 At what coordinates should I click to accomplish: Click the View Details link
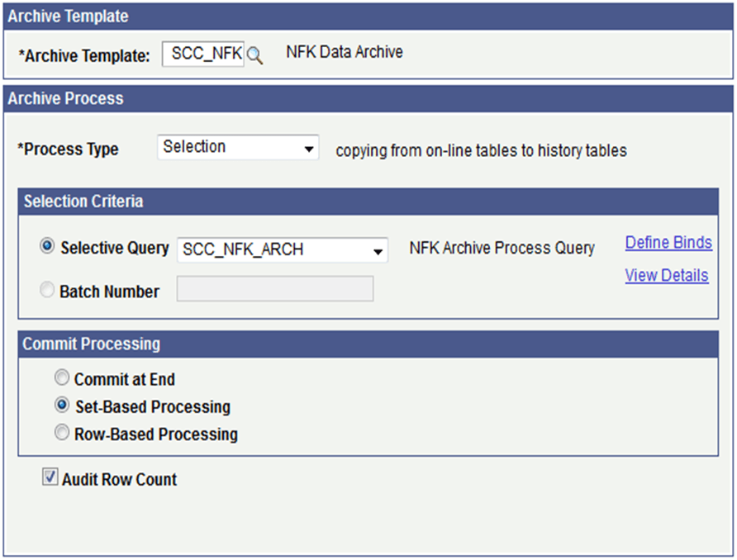[667, 275]
